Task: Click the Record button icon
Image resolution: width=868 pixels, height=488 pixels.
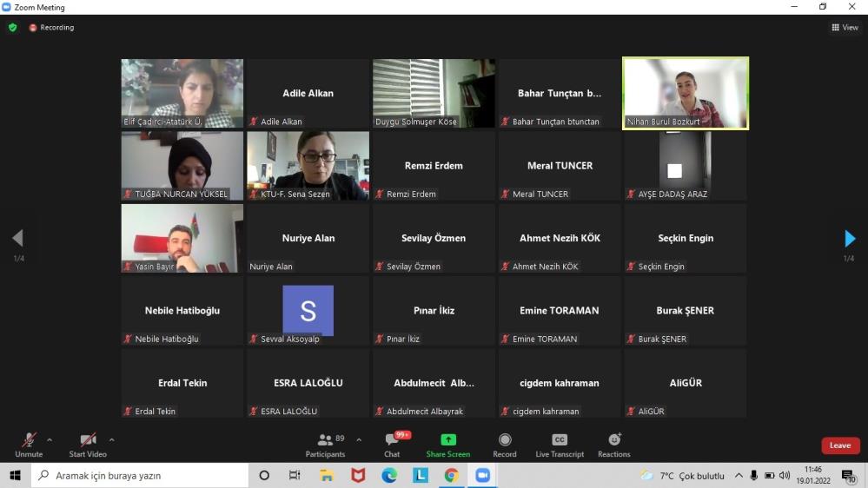Action: (x=505, y=440)
